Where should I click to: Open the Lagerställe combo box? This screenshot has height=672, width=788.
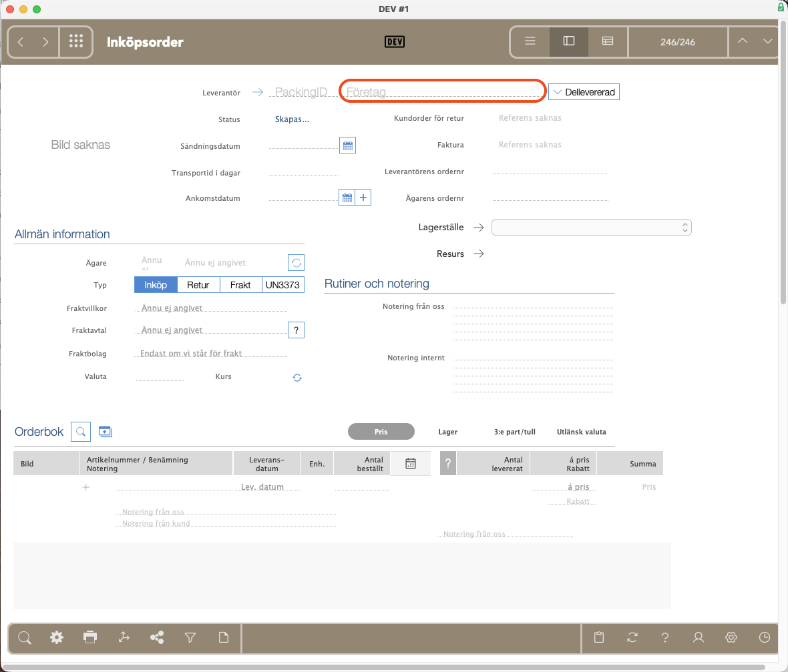click(592, 228)
